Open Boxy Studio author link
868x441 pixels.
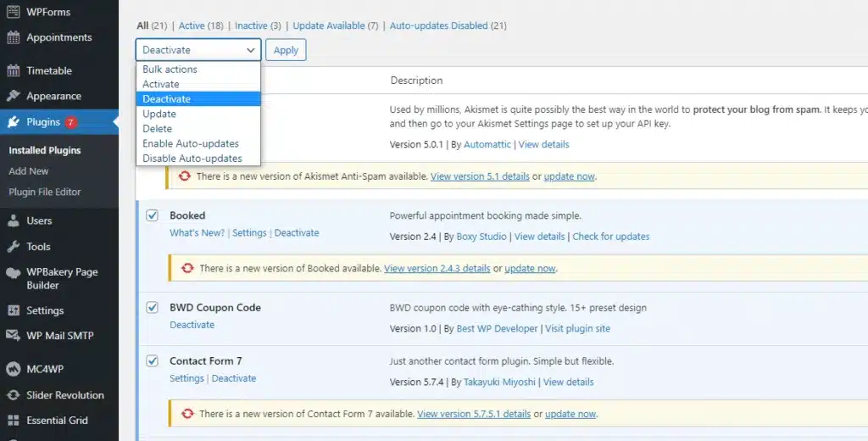coord(481,237)
